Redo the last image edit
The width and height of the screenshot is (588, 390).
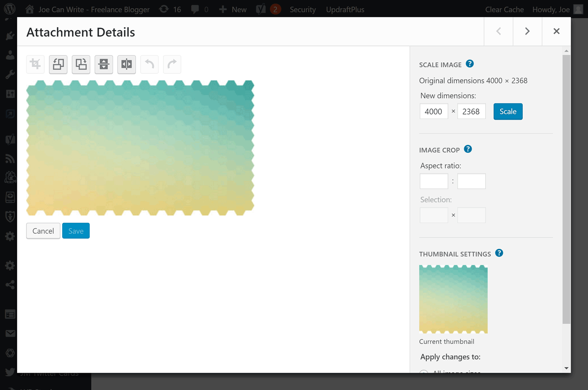coord(172,64)
